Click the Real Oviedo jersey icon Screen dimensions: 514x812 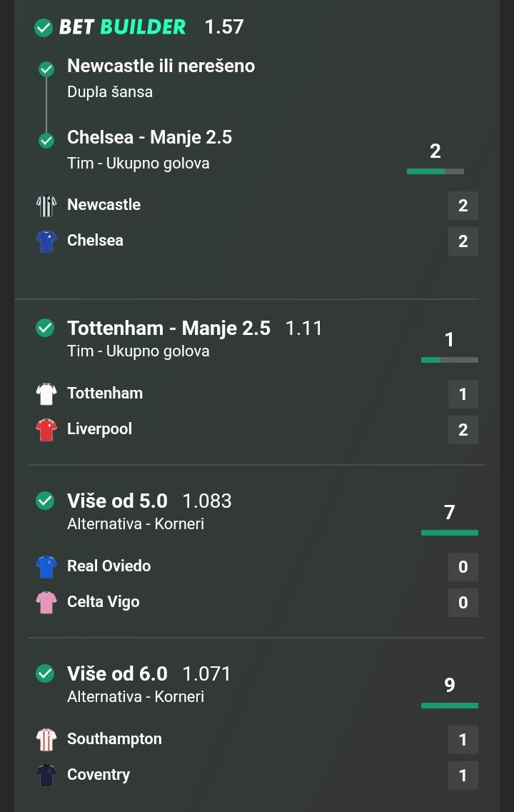(x=46, y=566)
